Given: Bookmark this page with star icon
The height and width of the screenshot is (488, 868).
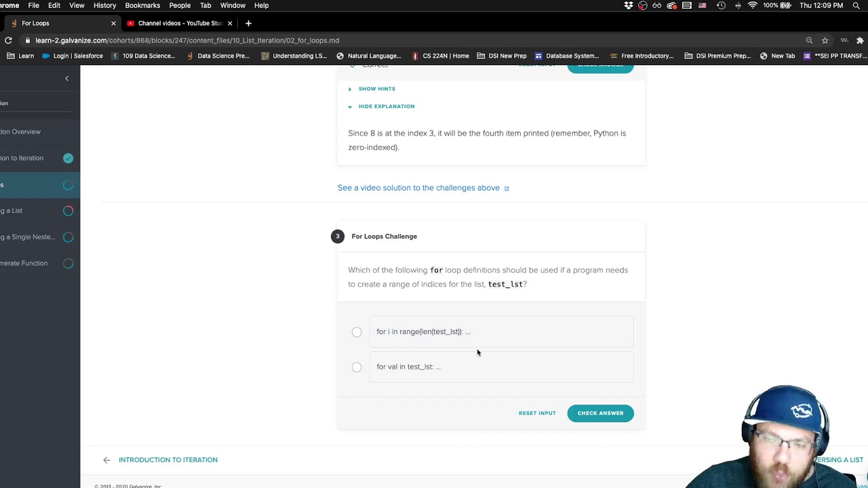Looking at the screenshot, I should click(825, 40).
